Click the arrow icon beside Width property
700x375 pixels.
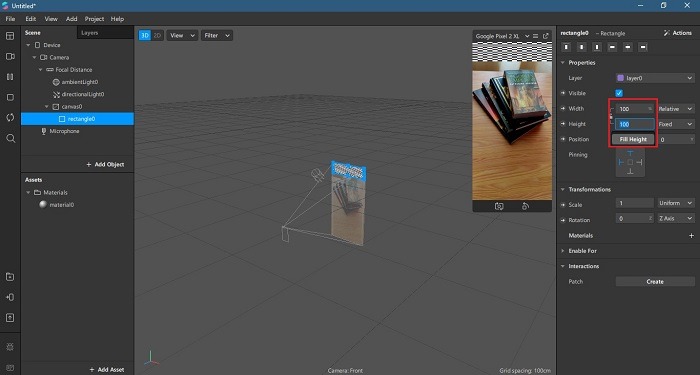tap(563, 108)
